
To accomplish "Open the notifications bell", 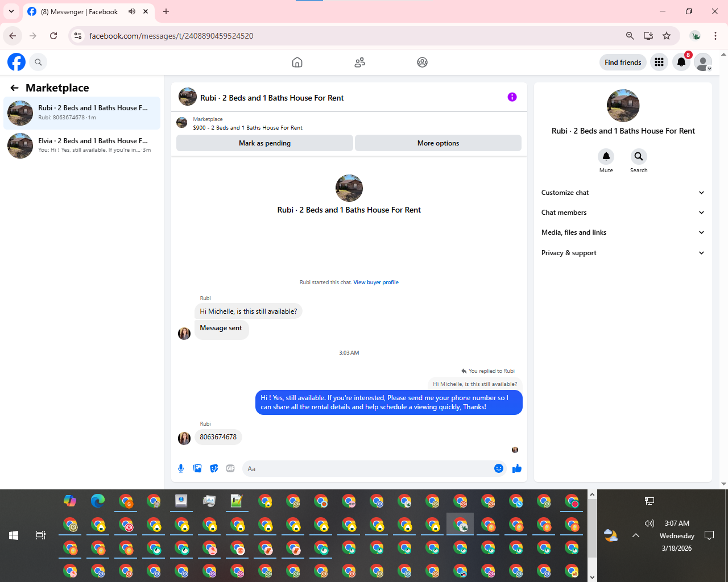I will click(x=681, y=62).
